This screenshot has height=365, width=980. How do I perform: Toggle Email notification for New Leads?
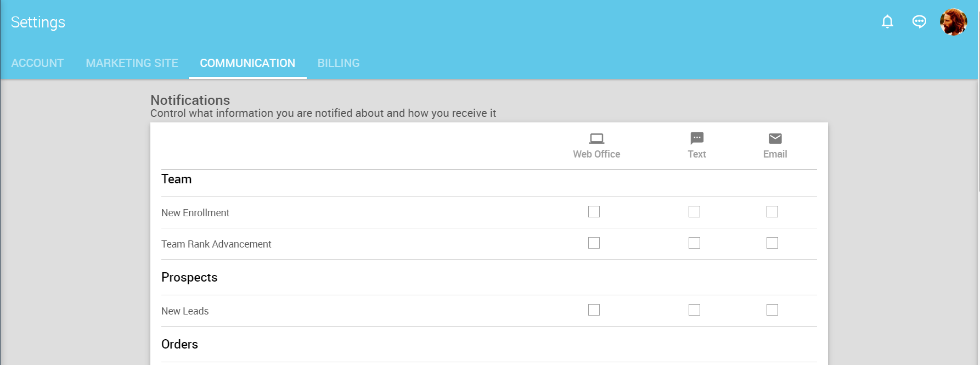(772, 310)
